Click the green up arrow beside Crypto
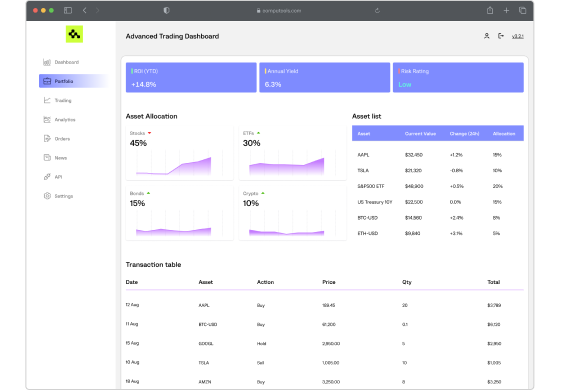This screenshot has height=390, width=561. tap(263, 193)
